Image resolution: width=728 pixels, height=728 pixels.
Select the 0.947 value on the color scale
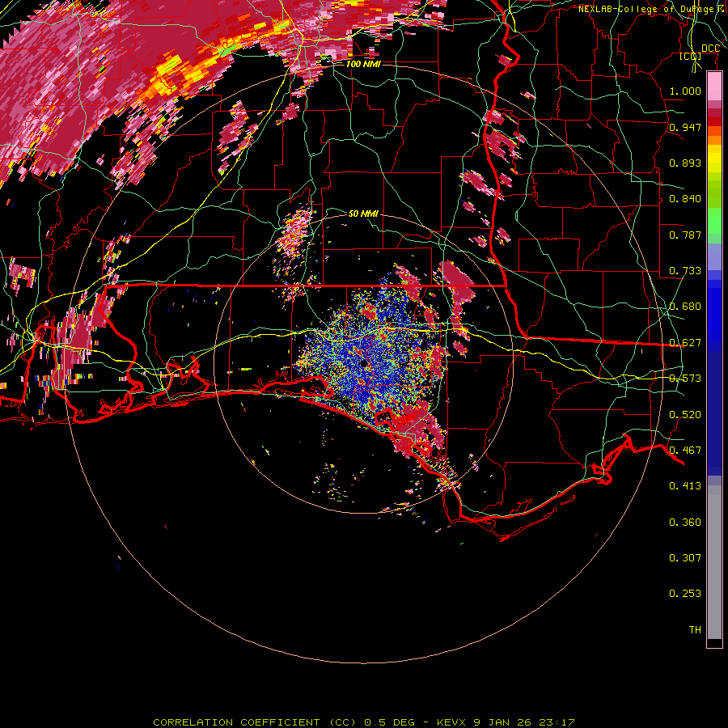pyautogui.click(x=685, y=127)
